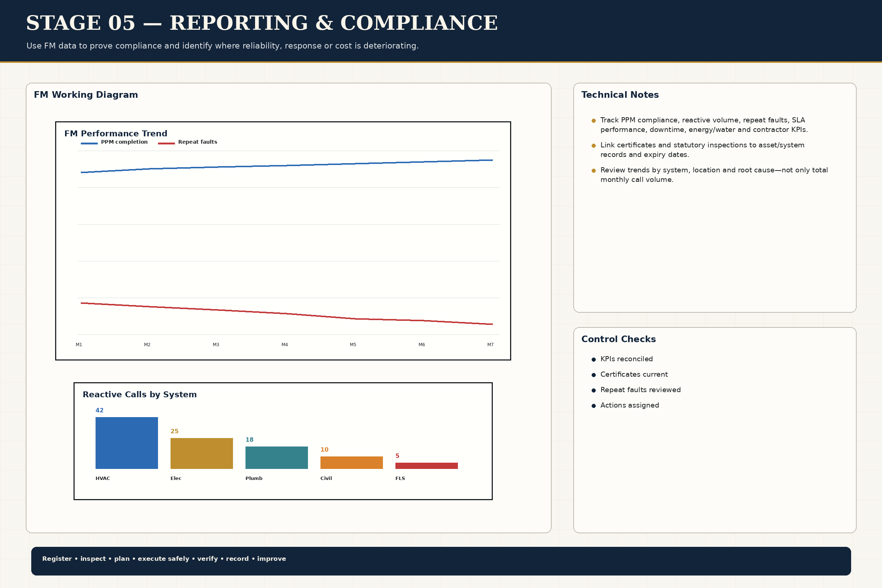Click the 'Control Checks' heading
Image resolution: width=882 pixels, height=588 pixels.
(x=619, y=339)
